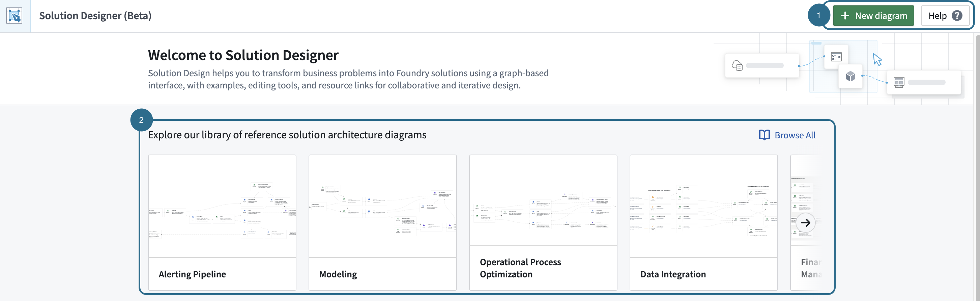Open the Modeling diagram preview
Viewport: 980px width, 301px height.
click(x=383, y=206)
